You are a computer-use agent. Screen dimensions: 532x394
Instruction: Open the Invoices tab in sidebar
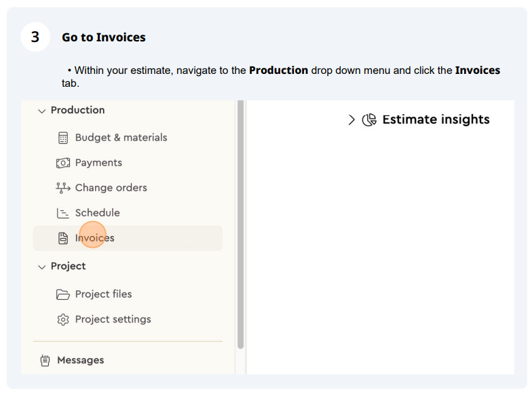(x=128, y=238)
